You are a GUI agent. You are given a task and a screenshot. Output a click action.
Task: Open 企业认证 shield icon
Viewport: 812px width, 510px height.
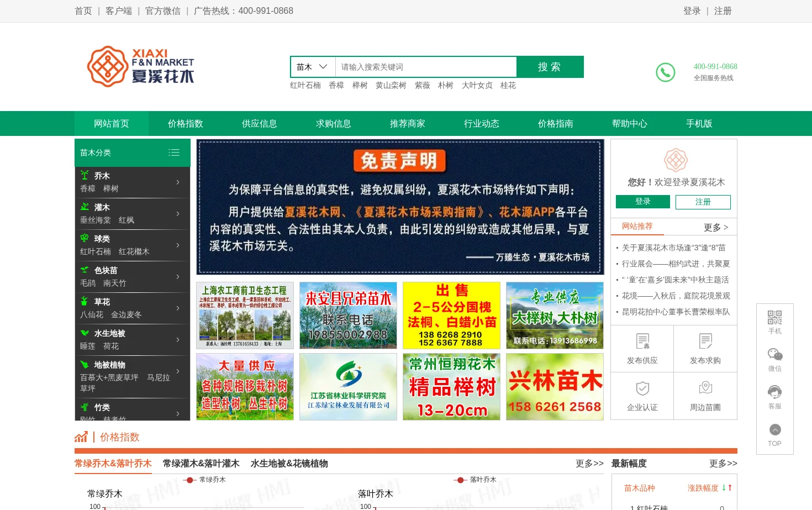pyautogui.click(x=642, y=388)
